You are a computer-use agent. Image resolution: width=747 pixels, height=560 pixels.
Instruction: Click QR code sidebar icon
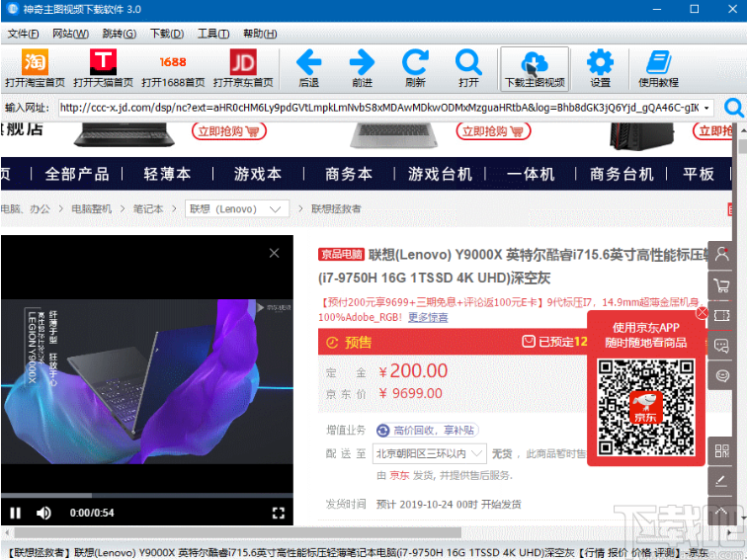coord(721,451)
